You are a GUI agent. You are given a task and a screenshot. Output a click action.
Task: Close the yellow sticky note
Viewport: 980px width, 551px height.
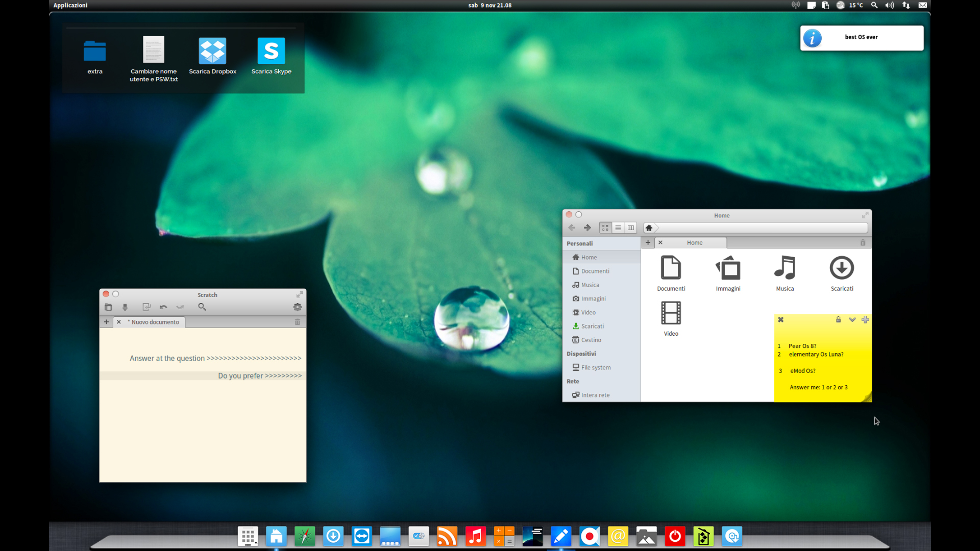(x=780, y=320)
